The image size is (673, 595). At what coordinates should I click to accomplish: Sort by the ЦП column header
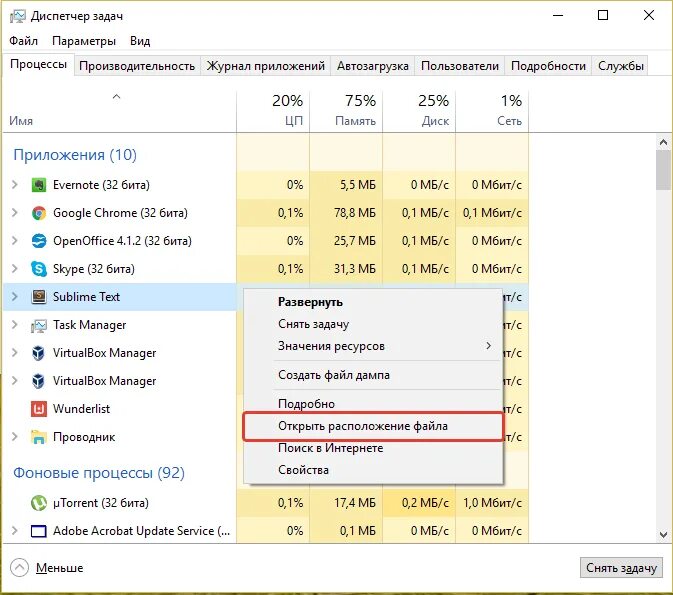[x=273, y=110]
